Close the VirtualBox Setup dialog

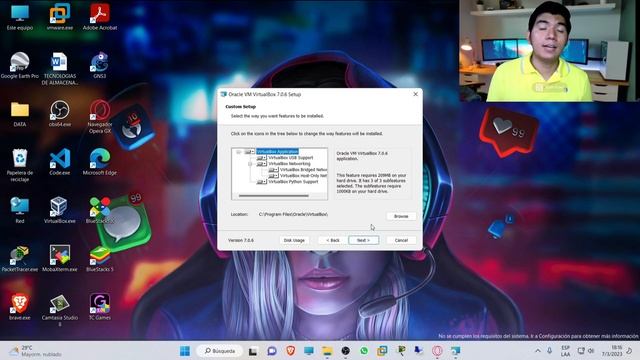416,94
